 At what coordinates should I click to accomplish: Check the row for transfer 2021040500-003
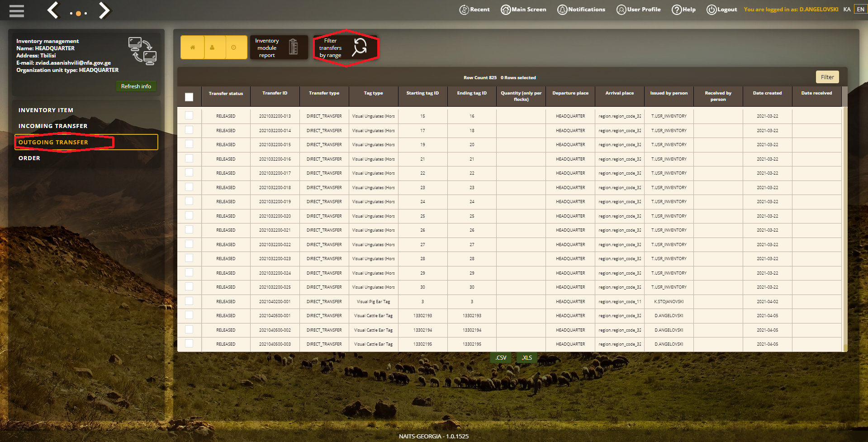[189, 344]
